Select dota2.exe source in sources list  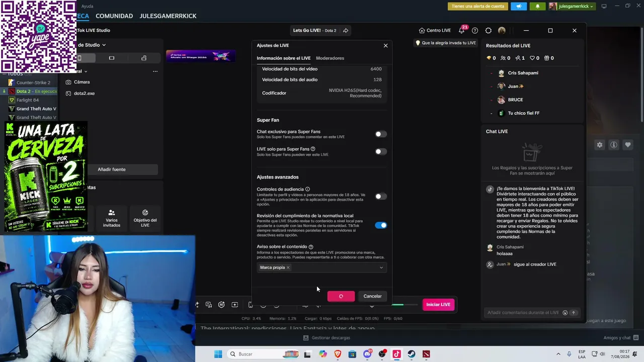coord(84,94)
